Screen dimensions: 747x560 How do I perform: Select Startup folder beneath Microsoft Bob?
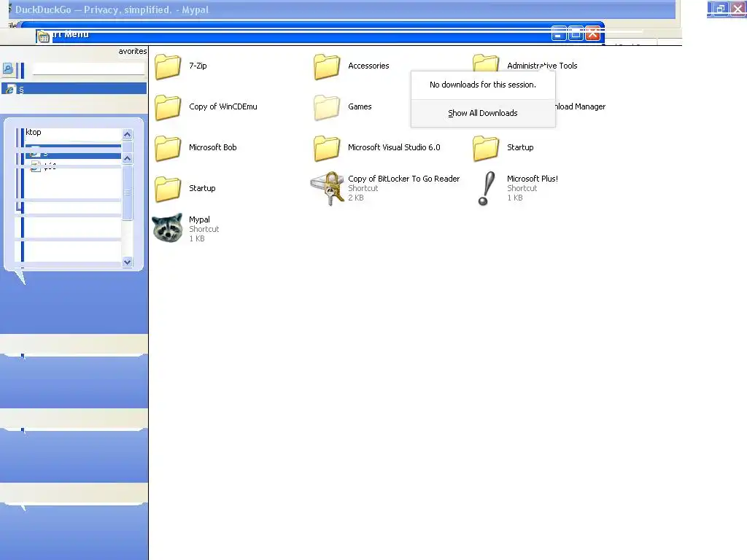185,189
